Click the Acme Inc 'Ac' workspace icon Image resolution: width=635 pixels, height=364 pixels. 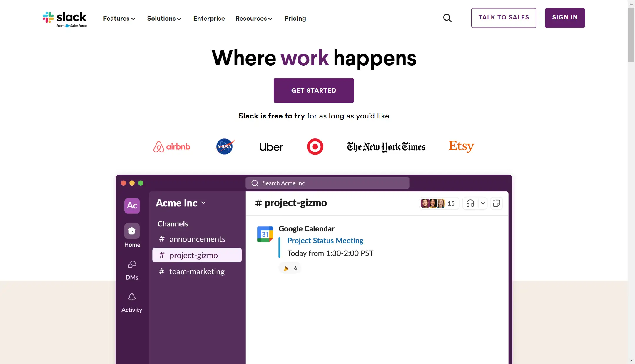coord(132,206)
